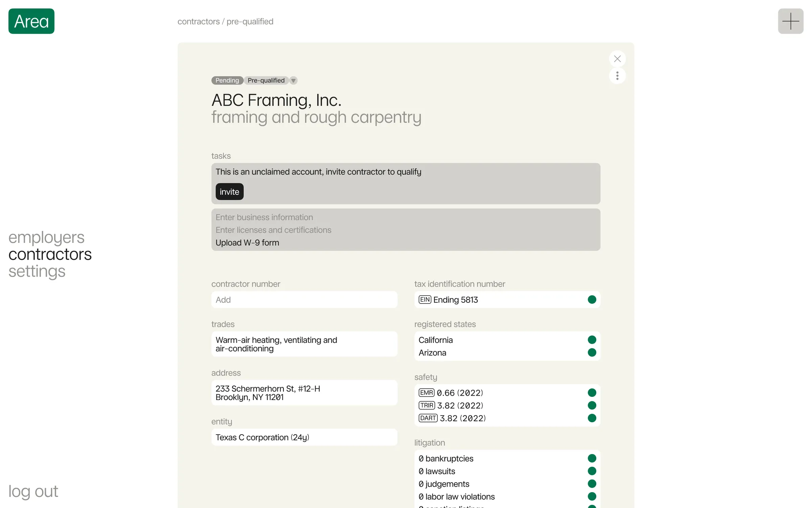Click the Pending status tag
The height and width of the screenshot is (508, 812).
(227, 81)
